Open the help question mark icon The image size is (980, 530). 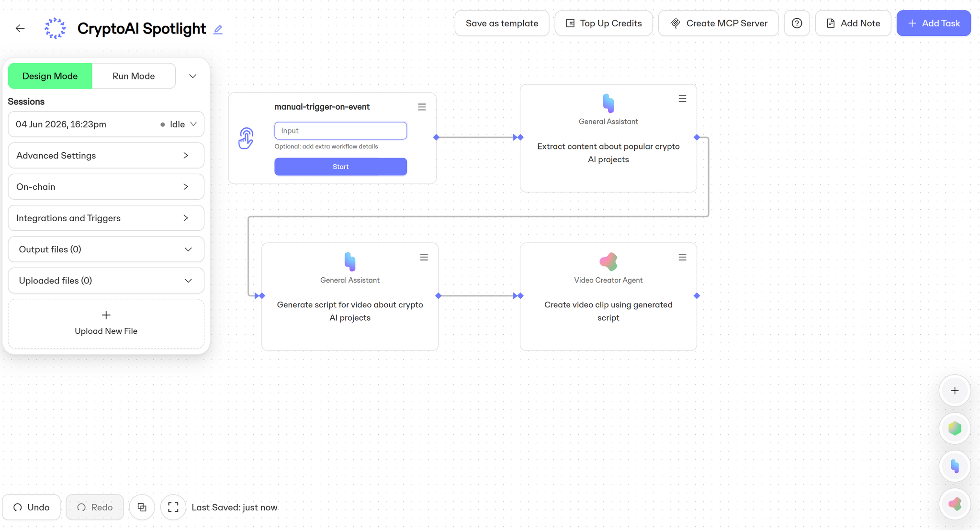click(x=797, y=23)
